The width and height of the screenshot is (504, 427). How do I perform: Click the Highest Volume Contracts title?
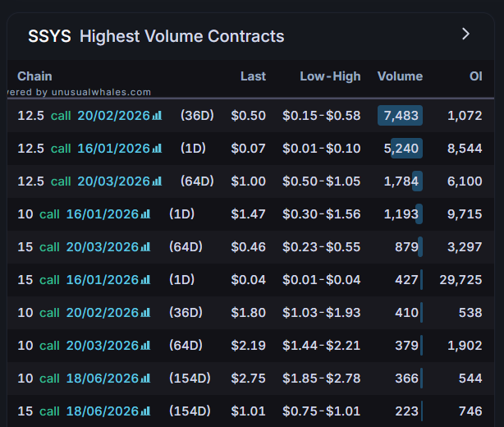[182, 36]
